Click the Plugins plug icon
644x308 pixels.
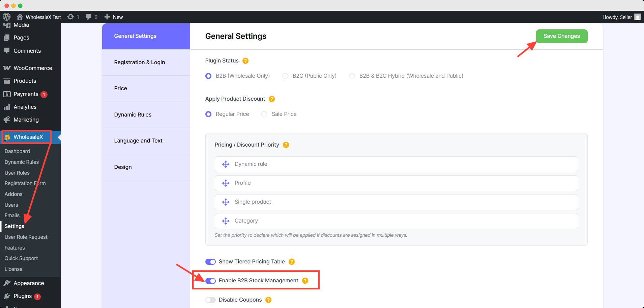[7, 296]
